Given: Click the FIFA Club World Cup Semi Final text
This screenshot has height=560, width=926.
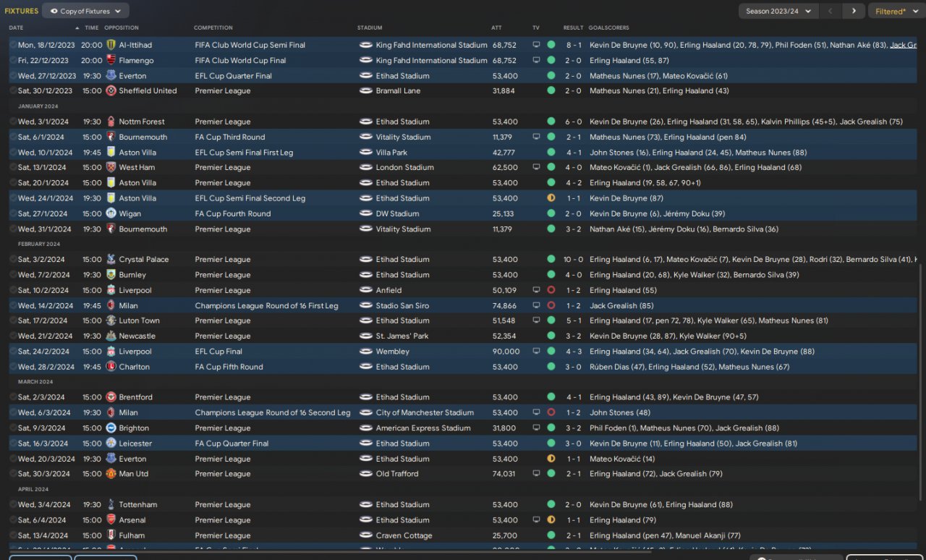Looking at the screenshot, I should (250, 45).
